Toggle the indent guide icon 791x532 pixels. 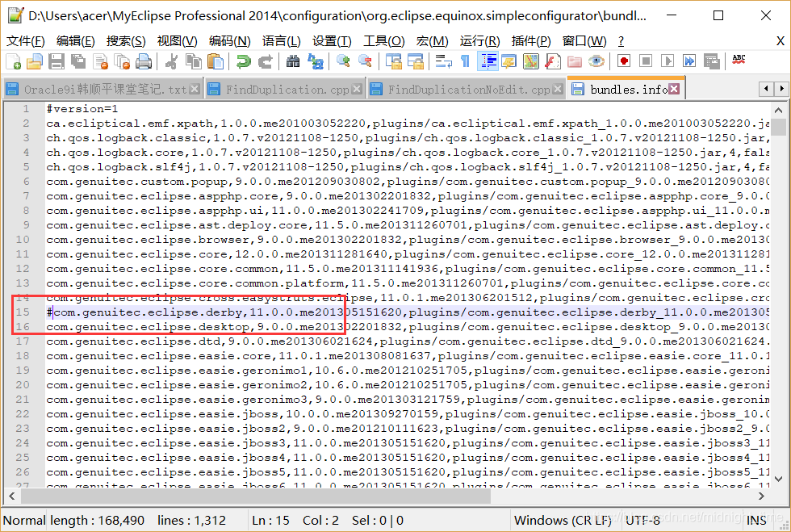(x=488, y=61)
